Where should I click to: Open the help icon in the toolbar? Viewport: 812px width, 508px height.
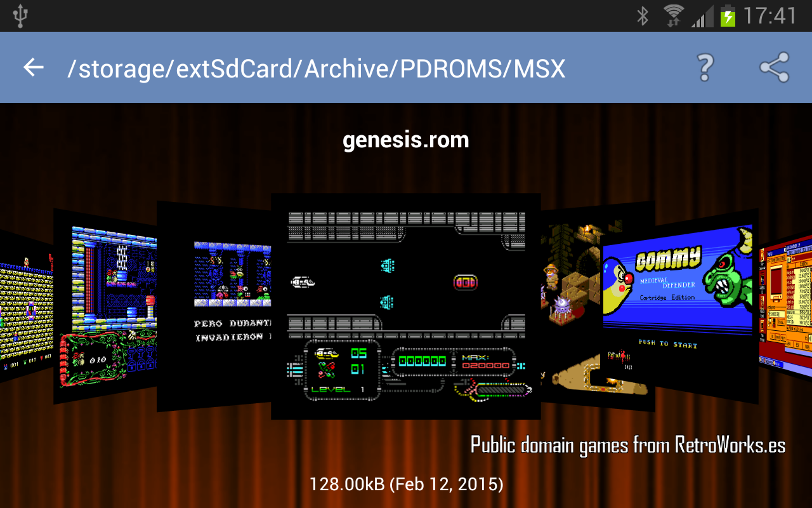click(703, 68)
